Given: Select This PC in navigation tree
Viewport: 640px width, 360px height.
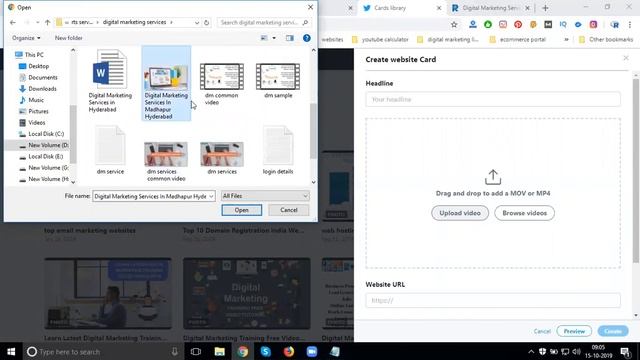Looking at the screenshot, I should tap(29, 55).
